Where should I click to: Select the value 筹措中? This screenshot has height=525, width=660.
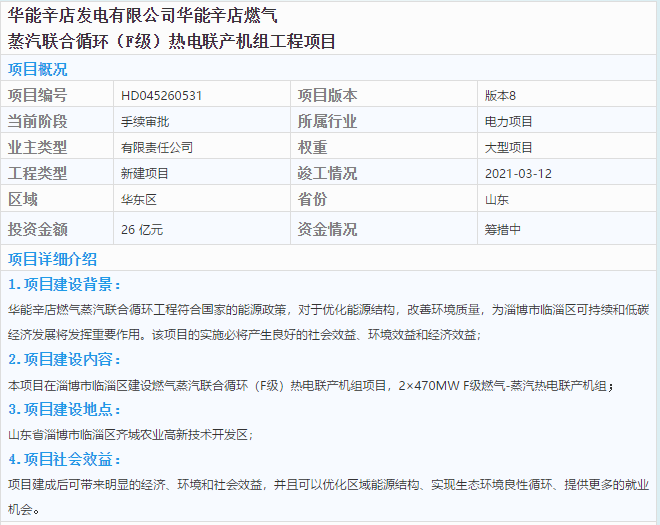[503, 229]
